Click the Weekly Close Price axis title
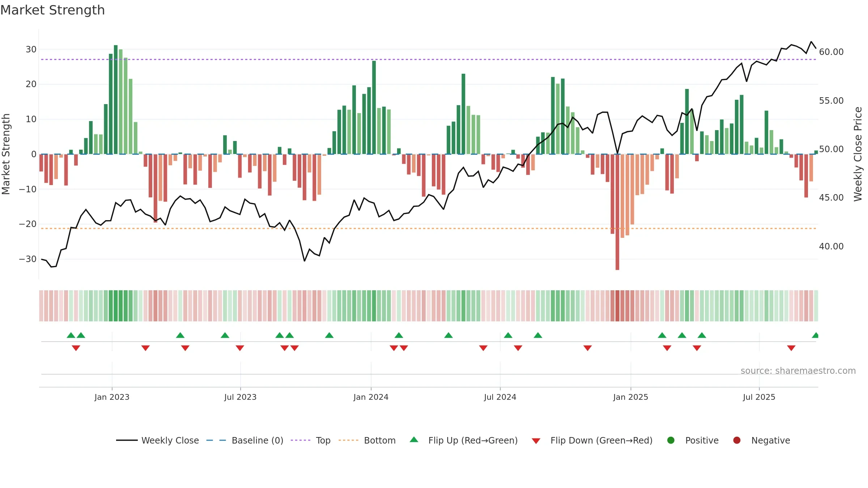The width and height of the screenshot is (868, 488). coord(858,154)
